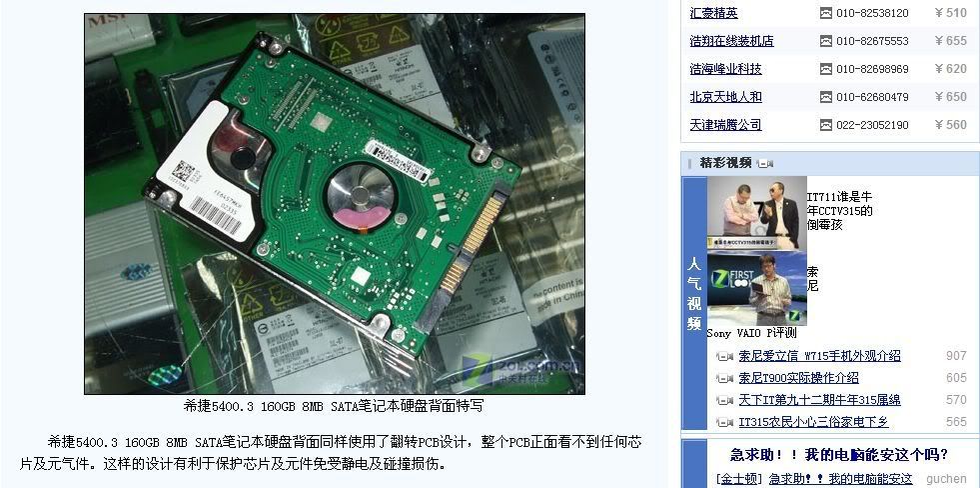Click the phone icon beside 010-82675553
This screenshot has width=980, height=488.
pyautogui.click(x=825, y=41)
